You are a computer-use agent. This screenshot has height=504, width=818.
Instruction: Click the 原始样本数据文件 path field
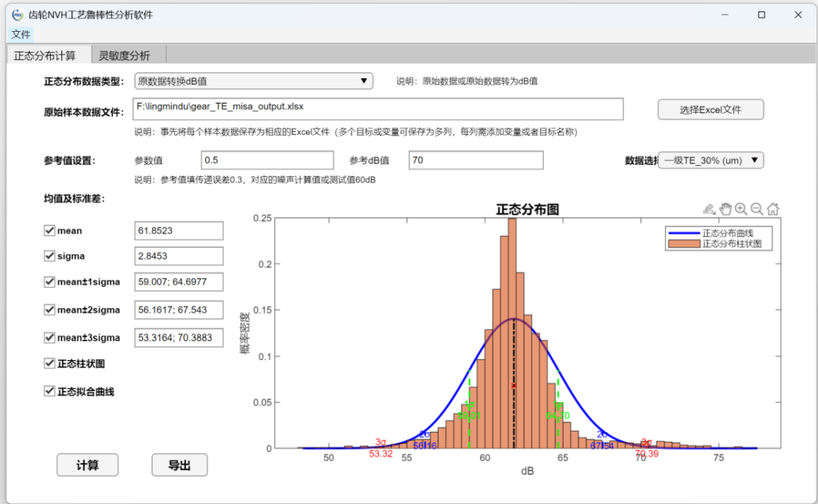coord(378,109)
